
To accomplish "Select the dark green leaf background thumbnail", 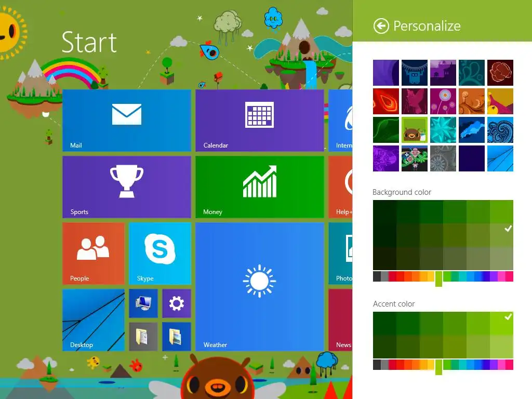I will pyautogui.click(x=386, y=130).
